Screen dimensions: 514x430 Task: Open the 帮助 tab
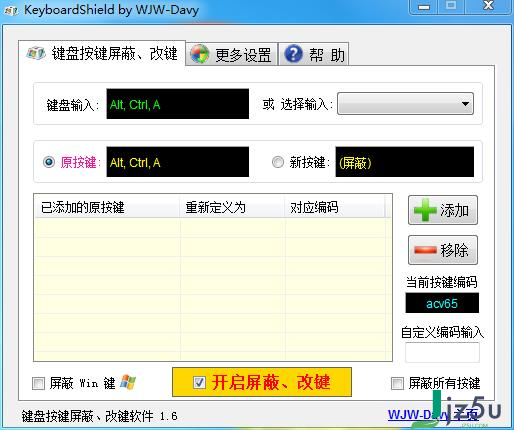click(314, 54)
